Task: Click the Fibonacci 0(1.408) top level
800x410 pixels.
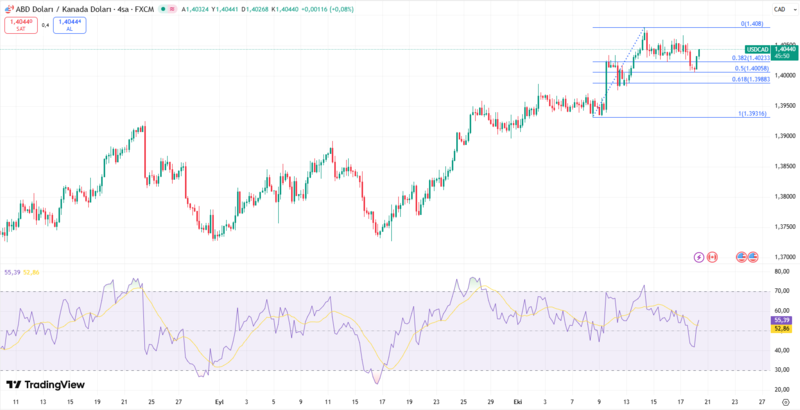Action: (x=752, y=24)
